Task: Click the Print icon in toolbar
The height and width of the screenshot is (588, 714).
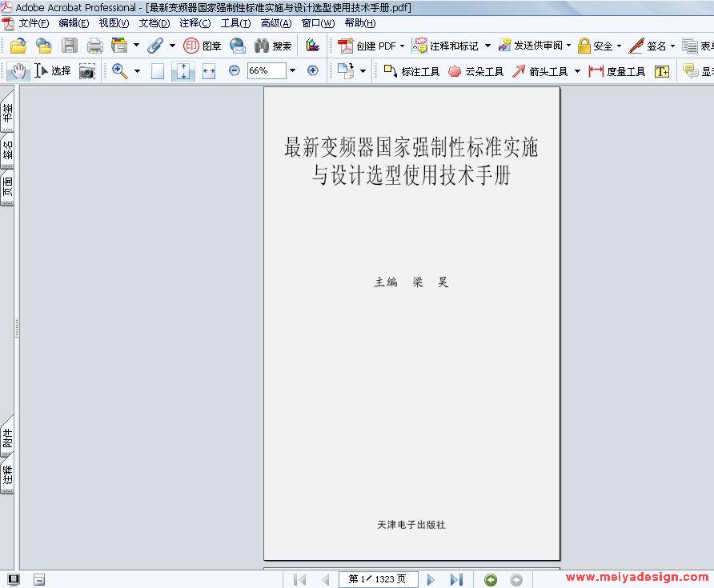Action: tap(94, 46)
